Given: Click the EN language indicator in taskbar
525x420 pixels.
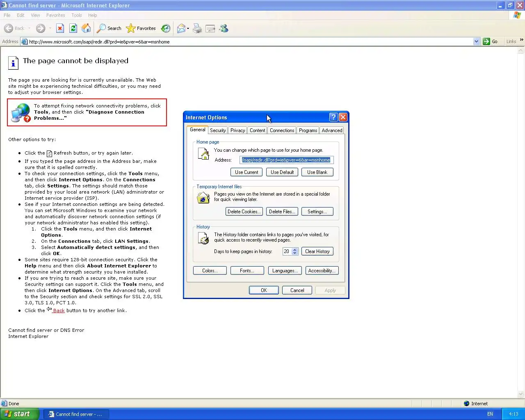Looking at the screenshot, I should 490,414.
